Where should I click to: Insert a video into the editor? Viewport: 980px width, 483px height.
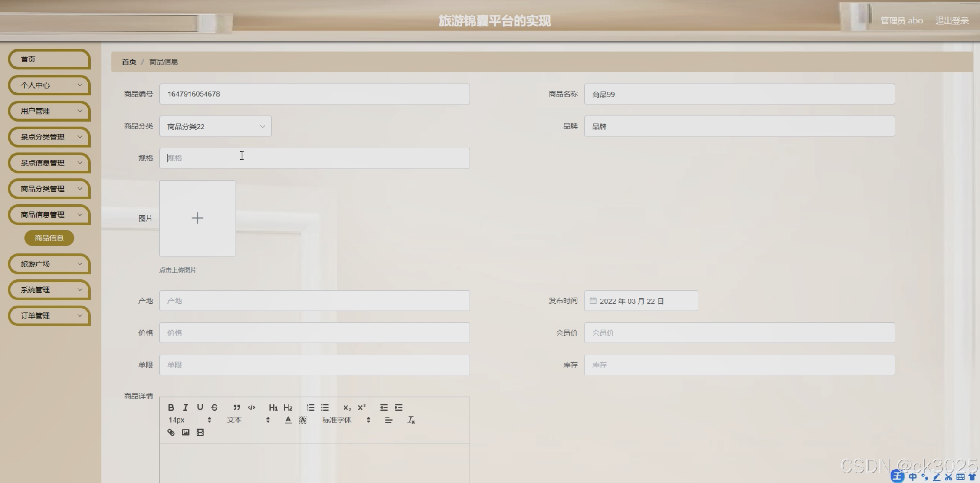click(200, 432)
